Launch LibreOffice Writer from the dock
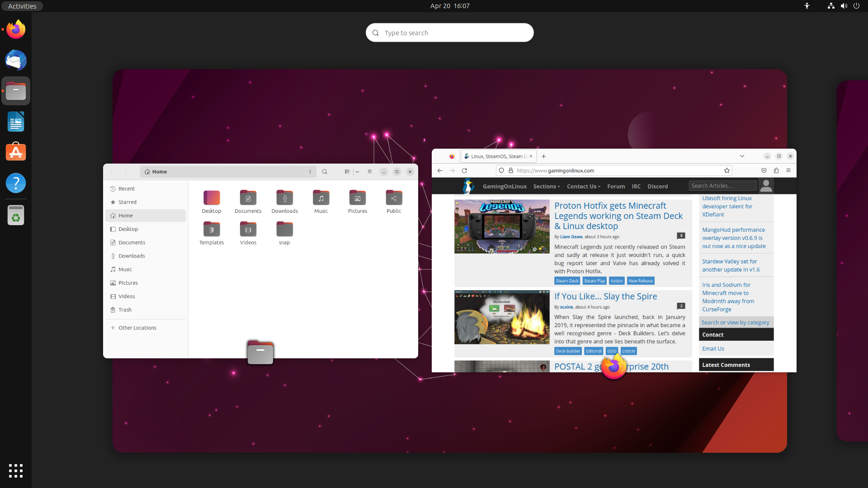Image resolution: width=868 pixels, height=488 pixels. click(x=16, y=122)
